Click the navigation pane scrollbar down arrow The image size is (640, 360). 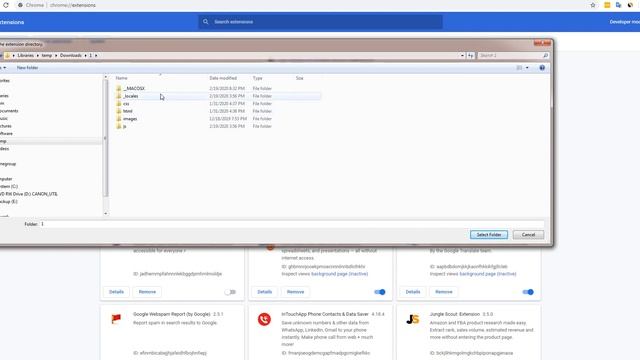coord(106,213)
